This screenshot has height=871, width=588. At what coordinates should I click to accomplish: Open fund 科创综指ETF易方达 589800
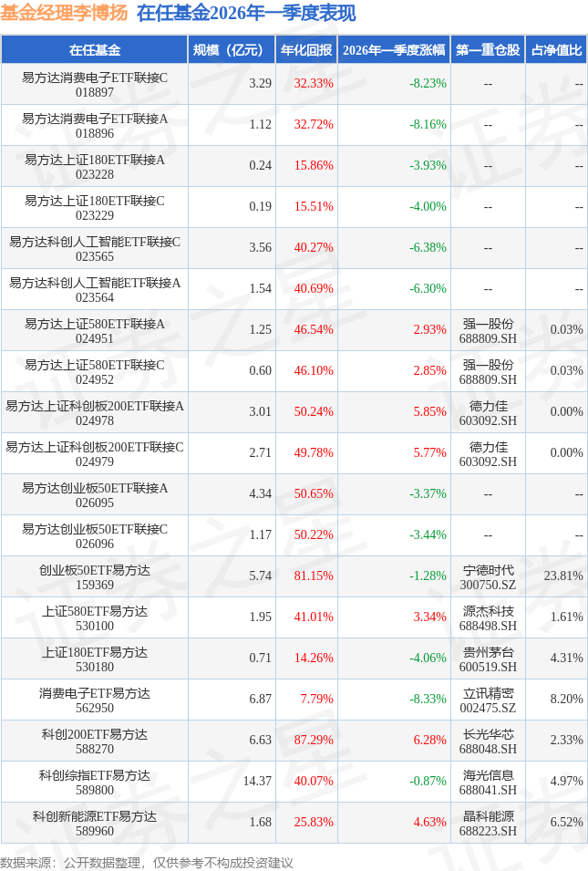pyautogui.click(x=95, y=782)
